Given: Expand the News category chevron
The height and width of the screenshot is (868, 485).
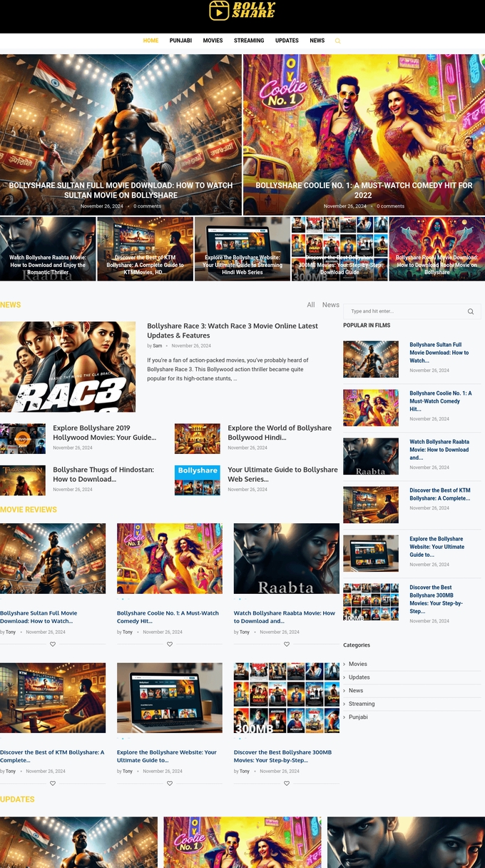Looking at the screenshot, I should 344,691.
